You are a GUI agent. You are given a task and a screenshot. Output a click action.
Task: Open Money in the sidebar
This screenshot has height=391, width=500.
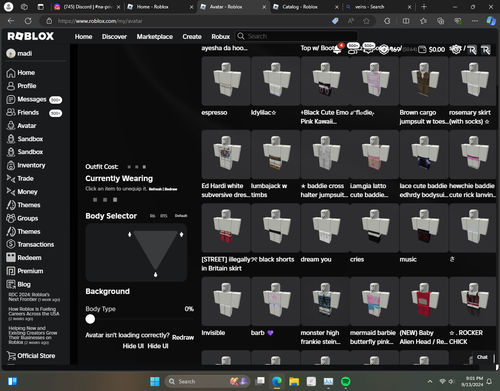coord(22,192)
